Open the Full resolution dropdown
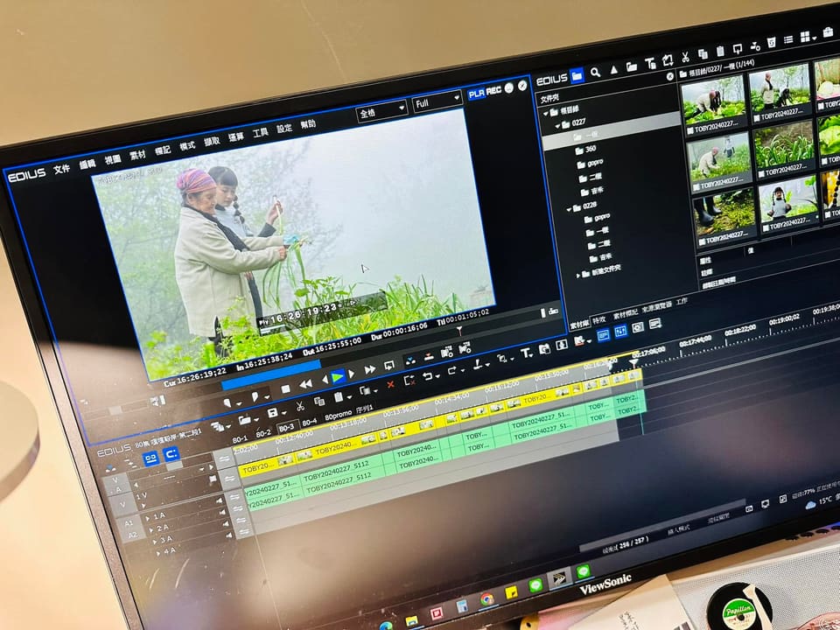The image size is (840, 630). click(437, 101)
